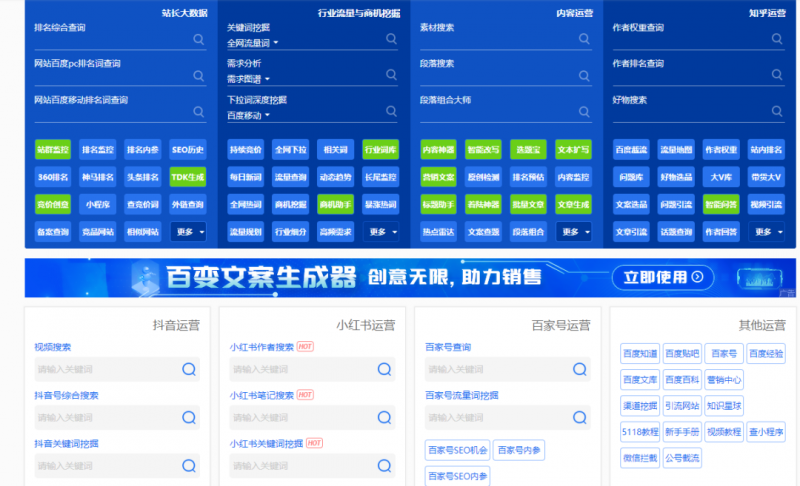Open the 行业词库 tool
Screen dimensions: 800x486
click(x=379, y=150)
